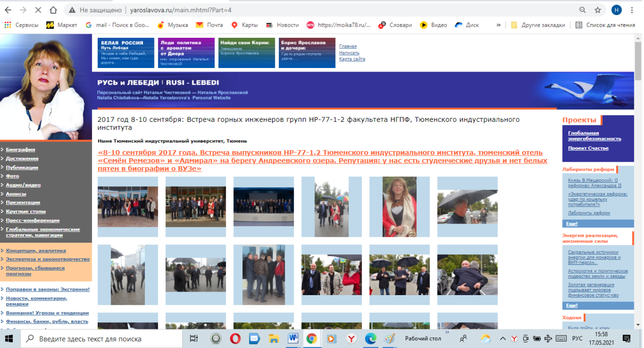
Task: Open the "Карта сайта" link
Action: click(352, 59)
